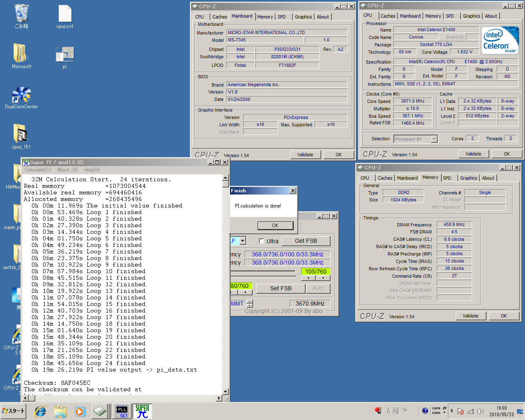The height and width of the screenshot is (420, 525).
Task: Click Super PI vertical scrollbar down arrow
Action: tap(225, 392)
